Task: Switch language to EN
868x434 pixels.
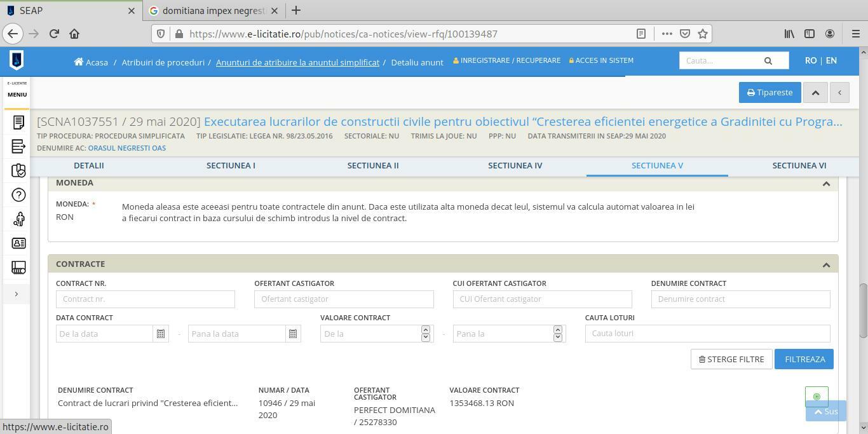Action: (x=831, y=60)
